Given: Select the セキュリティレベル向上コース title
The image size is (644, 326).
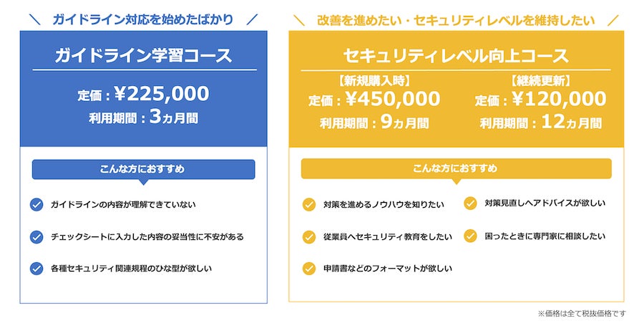Looking at the screenshot, I should pyautogui.click(x=456, y=55).
